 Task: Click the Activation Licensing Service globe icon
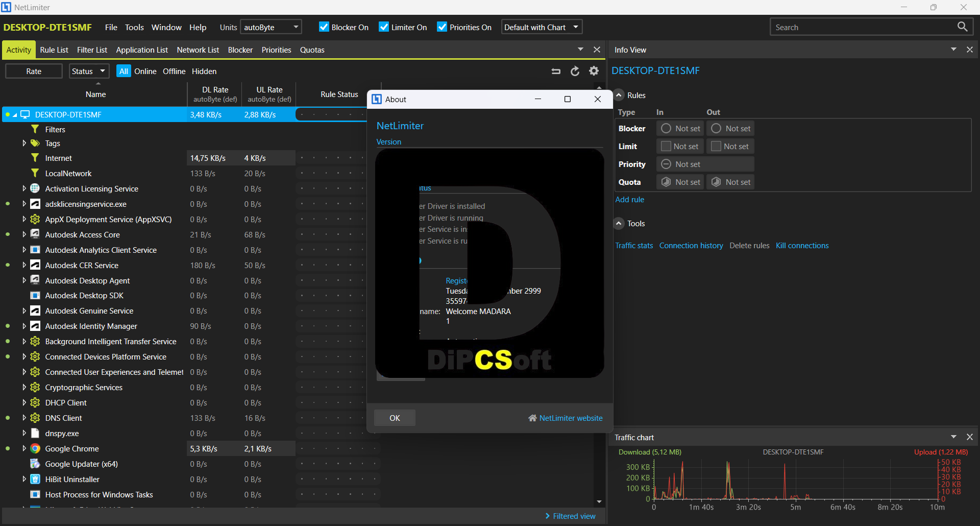(35, 188)
